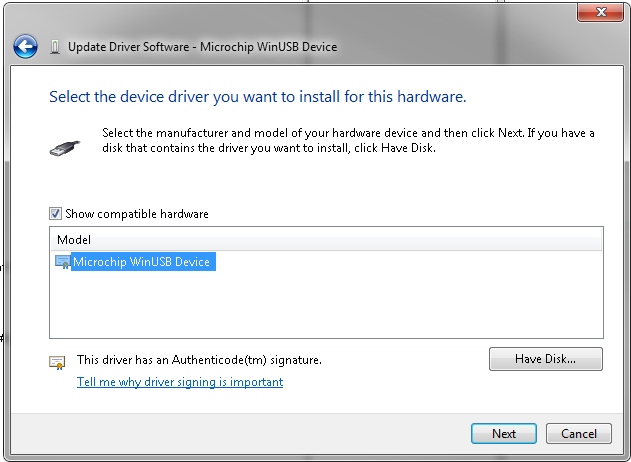Click the blue Back arrow button
Screen dimensions: 631x462
(x=25, y=46)
